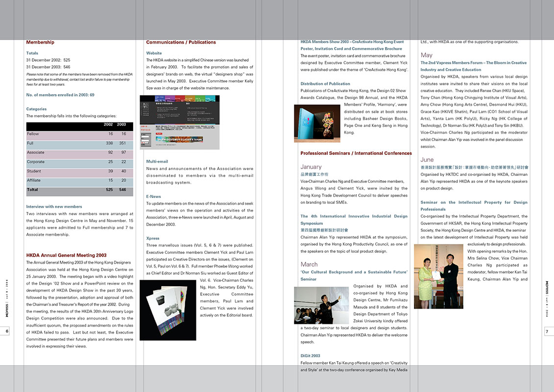This screenshot has width=554, height=392.
Task: Click the line "31 December 2002: 525"
Action: click(48, 60)
